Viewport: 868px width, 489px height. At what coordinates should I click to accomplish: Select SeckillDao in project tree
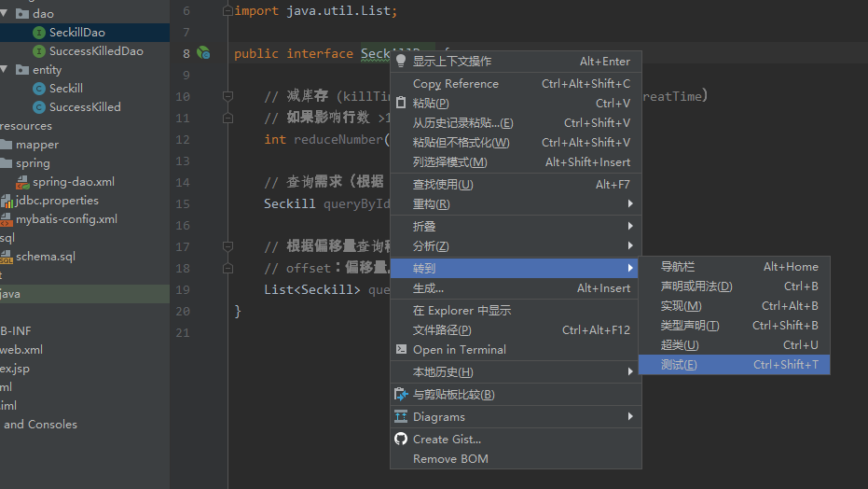click(x=85, y=33)
